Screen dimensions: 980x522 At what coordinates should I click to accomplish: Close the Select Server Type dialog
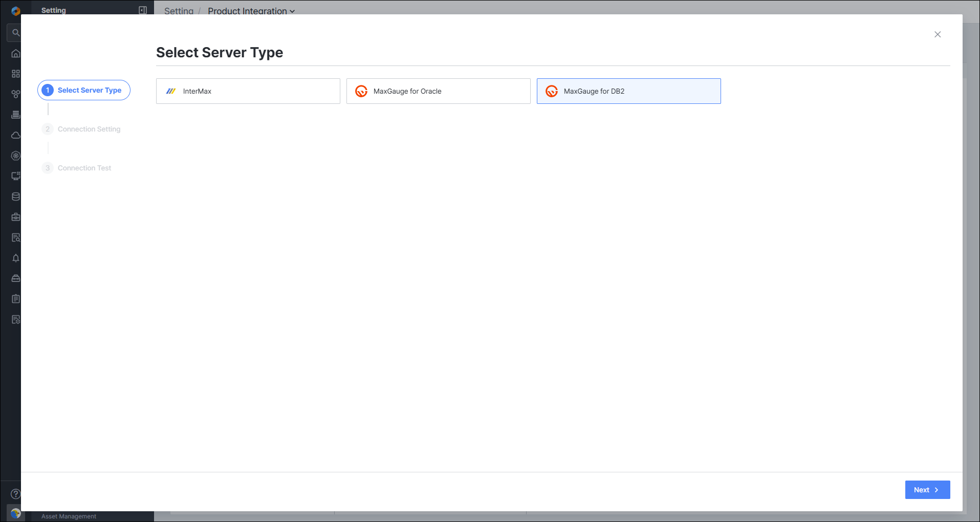(x=938, y=34)
